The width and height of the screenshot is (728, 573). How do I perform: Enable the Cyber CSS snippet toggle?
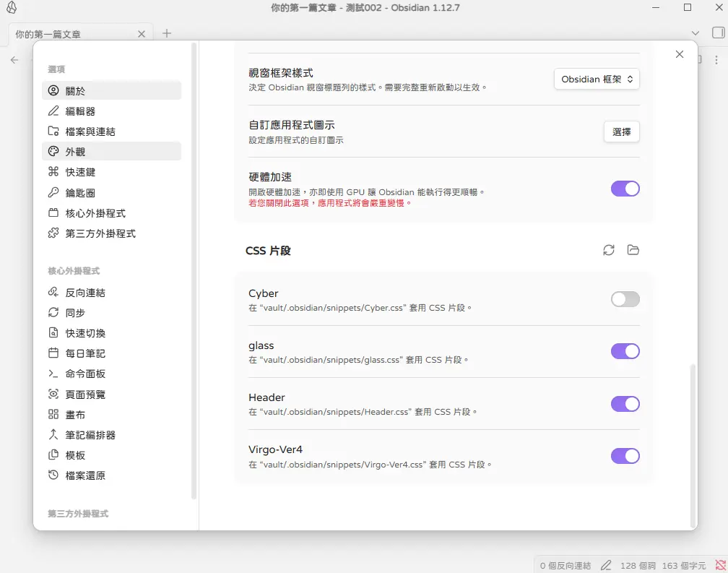click(625, 299)
